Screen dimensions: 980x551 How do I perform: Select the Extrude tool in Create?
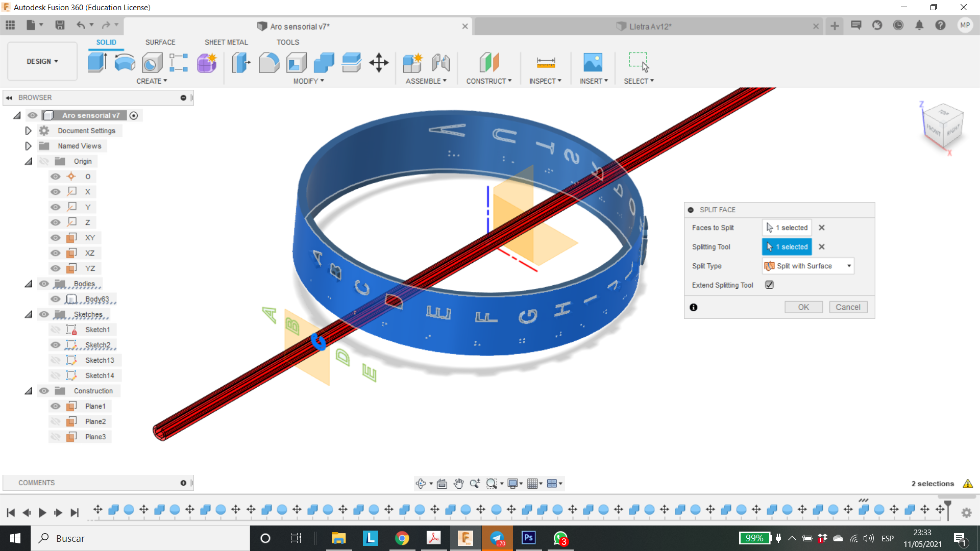click(x=97, y=62)
